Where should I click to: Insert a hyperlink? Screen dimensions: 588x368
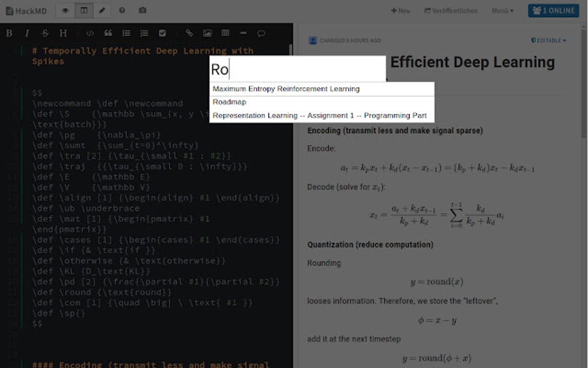coord(189,33)
